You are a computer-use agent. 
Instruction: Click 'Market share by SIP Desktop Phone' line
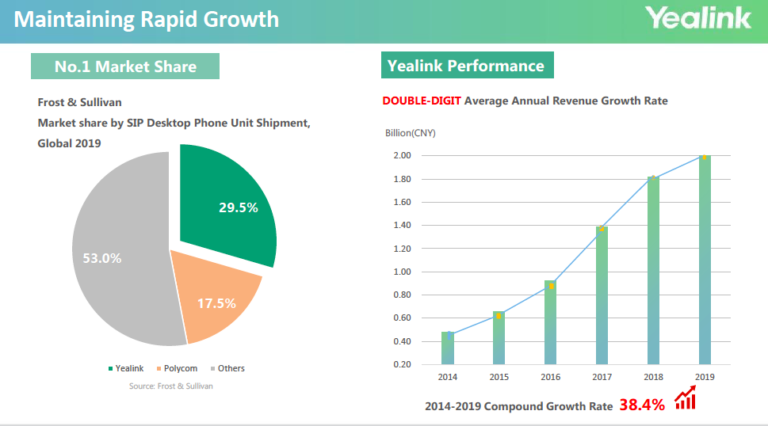click(x=174, y=123)
